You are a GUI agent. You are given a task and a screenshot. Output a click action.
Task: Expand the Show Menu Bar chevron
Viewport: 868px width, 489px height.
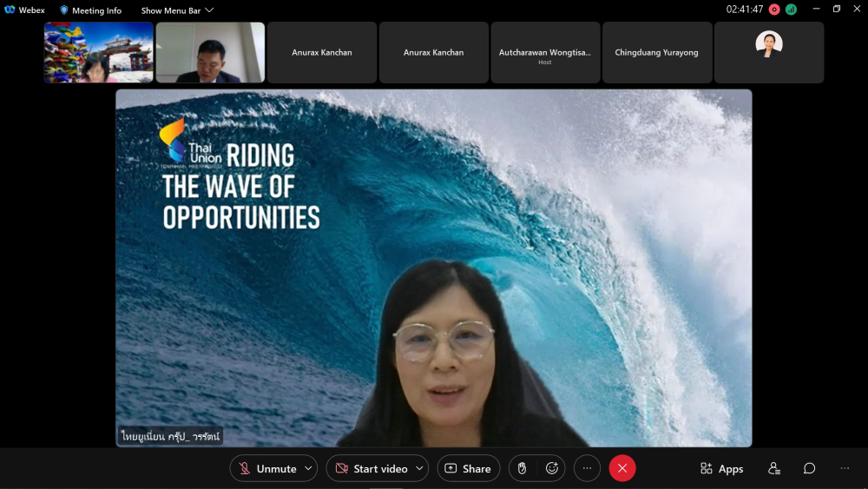209,10
